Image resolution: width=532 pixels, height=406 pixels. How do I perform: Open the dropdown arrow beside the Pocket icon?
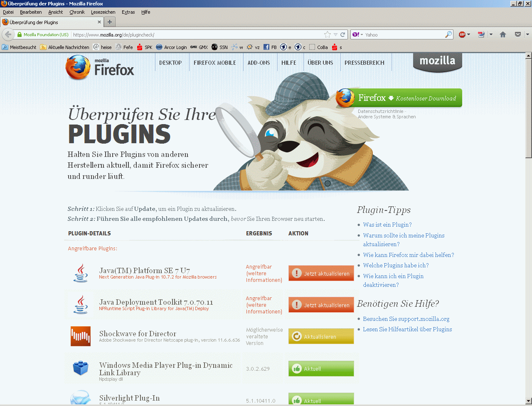[x=527, y=35]
